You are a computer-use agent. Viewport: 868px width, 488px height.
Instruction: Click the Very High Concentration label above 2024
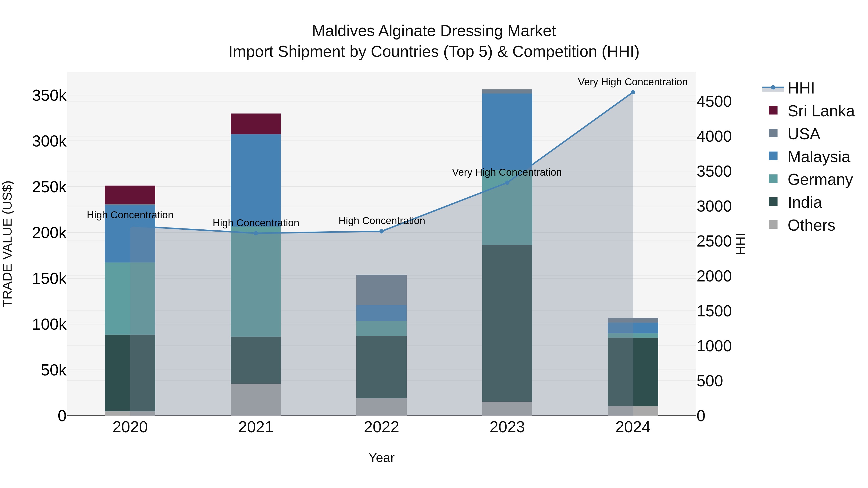[632, 82]
